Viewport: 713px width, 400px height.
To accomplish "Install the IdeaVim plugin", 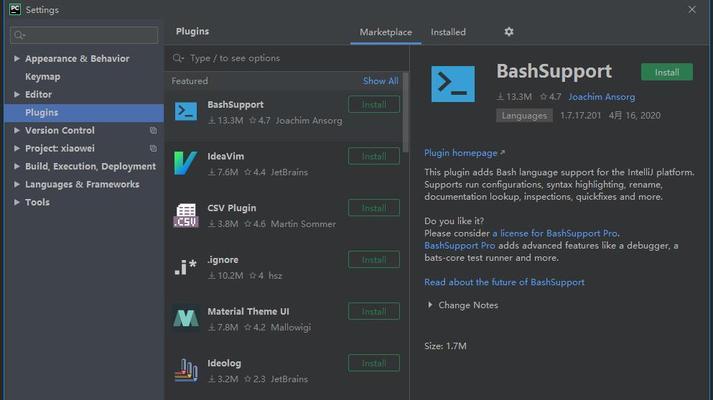I will pos(374,156).
